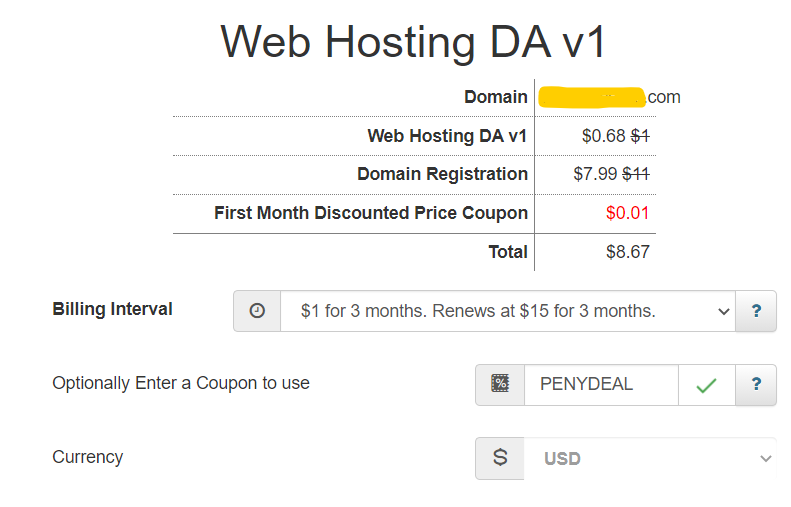Click the percent coupon icon

(x=500, y=384)
